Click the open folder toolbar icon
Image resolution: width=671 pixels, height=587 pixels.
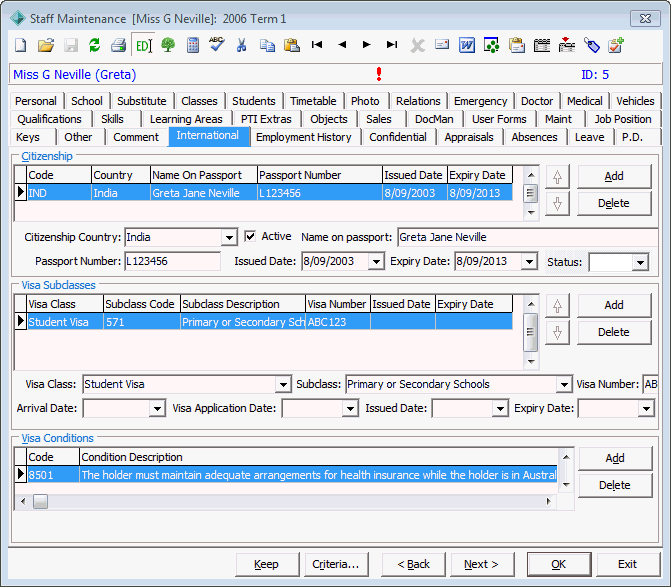(46, 45)
